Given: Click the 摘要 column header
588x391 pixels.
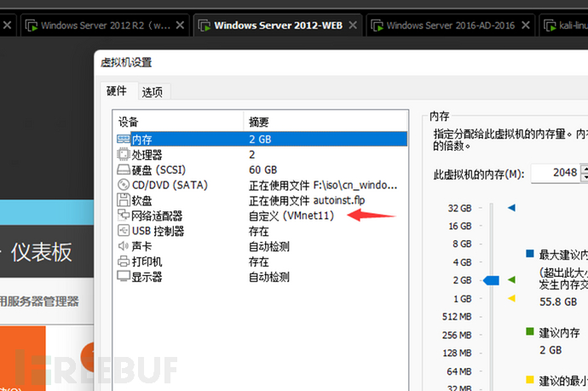Looking at the screenshot, I should [x=326, y=122].
